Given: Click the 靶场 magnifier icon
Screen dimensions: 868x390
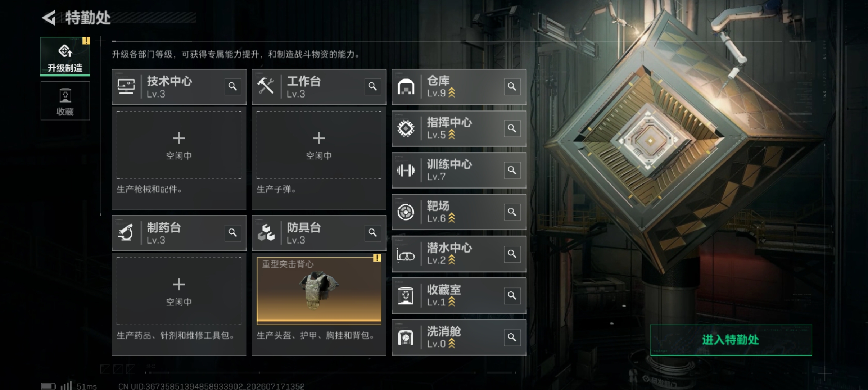Looking at the screenshot, I should 512,212.
